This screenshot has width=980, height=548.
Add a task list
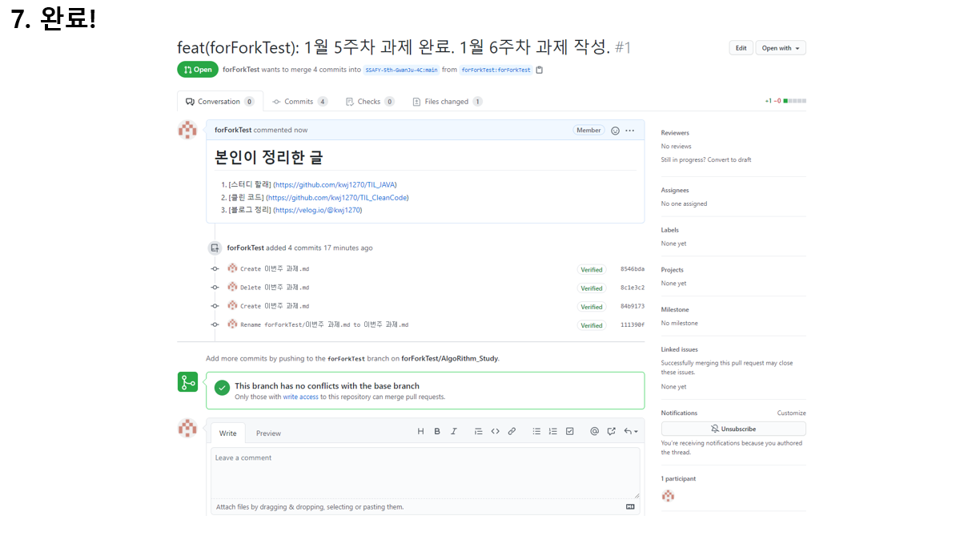[x=569, y=431]
